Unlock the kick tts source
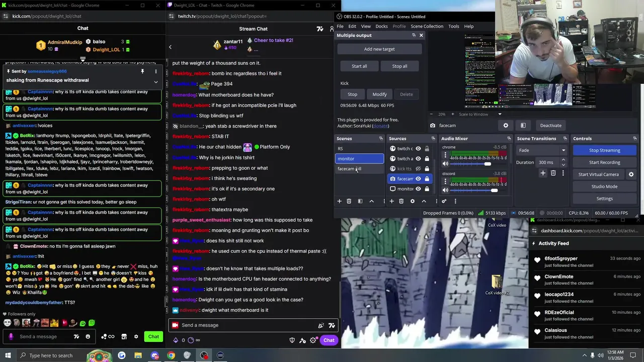Screen dimensions: 644x362 [x=427, y=169]
